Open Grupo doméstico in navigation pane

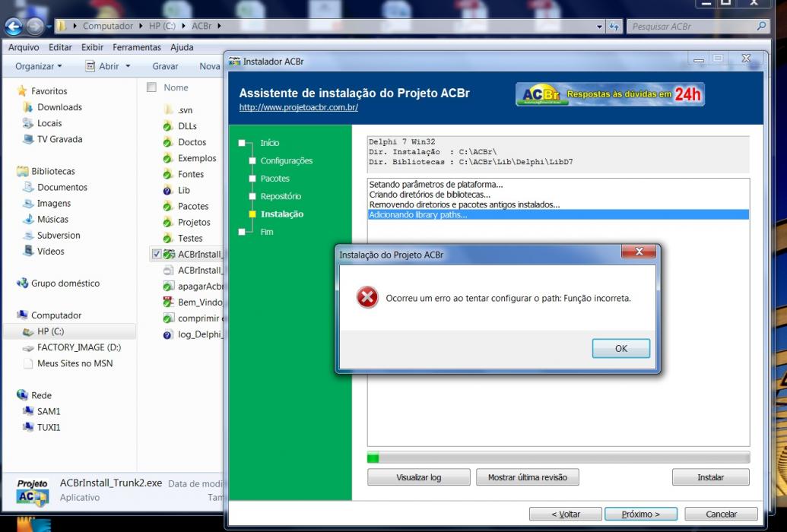point(65,283)
